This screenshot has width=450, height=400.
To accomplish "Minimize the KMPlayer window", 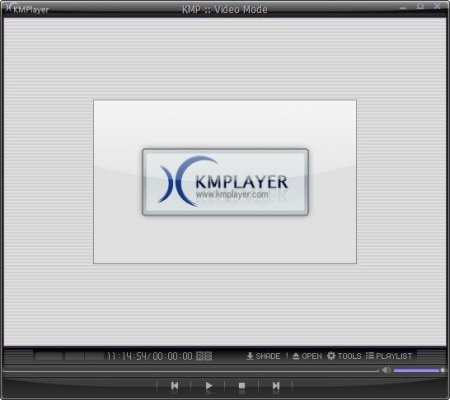I will coord(403,7).
